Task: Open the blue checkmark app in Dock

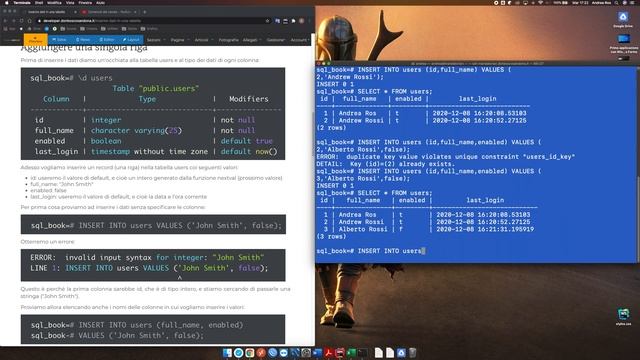Action: pyautogui.click(x=238, y=353)
